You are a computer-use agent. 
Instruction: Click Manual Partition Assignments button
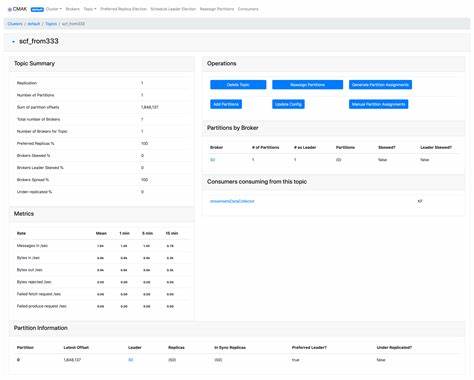(x=378, y=104)
